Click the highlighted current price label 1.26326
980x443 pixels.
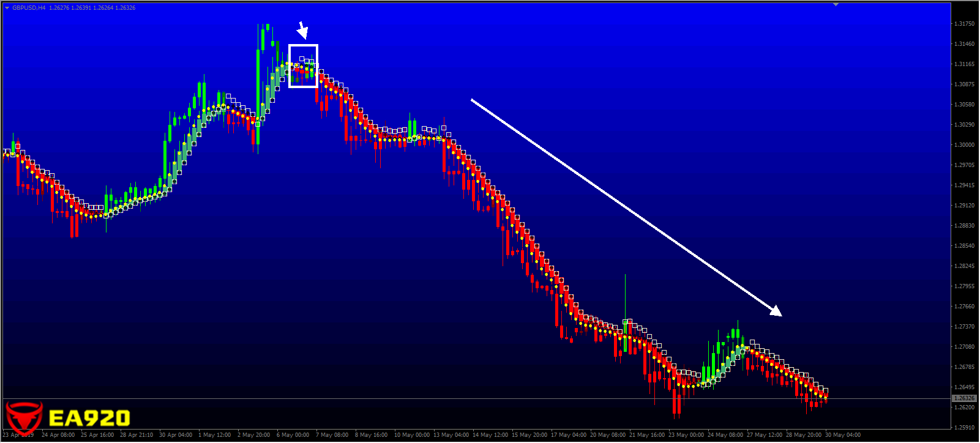tap(964, 398)
